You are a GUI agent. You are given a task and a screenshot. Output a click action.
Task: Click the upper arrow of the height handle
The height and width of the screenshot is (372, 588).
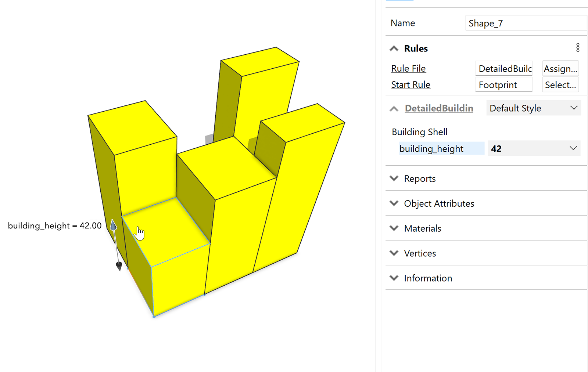[114, 225]
